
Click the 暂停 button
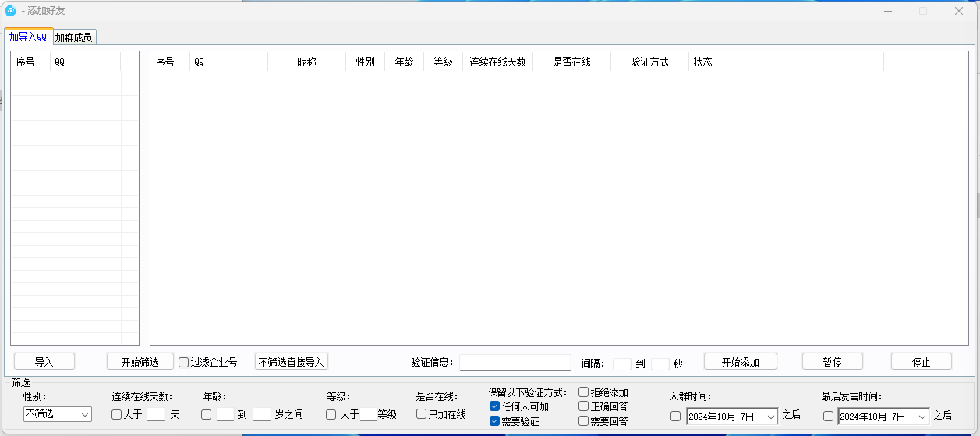click(x=832, y=362)
